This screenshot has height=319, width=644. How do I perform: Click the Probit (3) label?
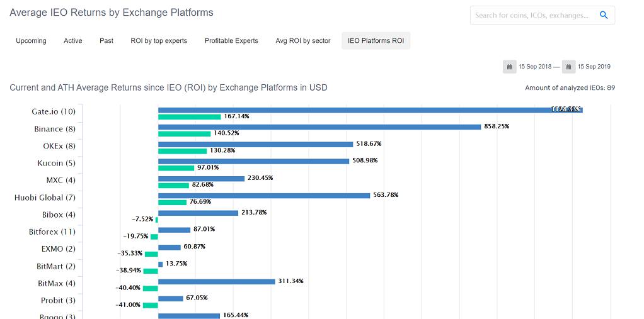[x=59, y=301]
